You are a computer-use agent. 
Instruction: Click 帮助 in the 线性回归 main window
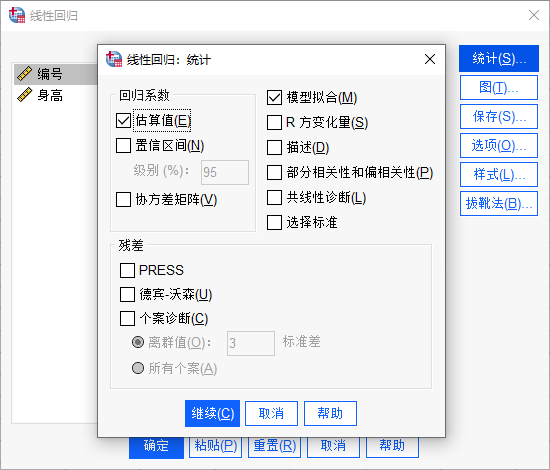point(393,447)
